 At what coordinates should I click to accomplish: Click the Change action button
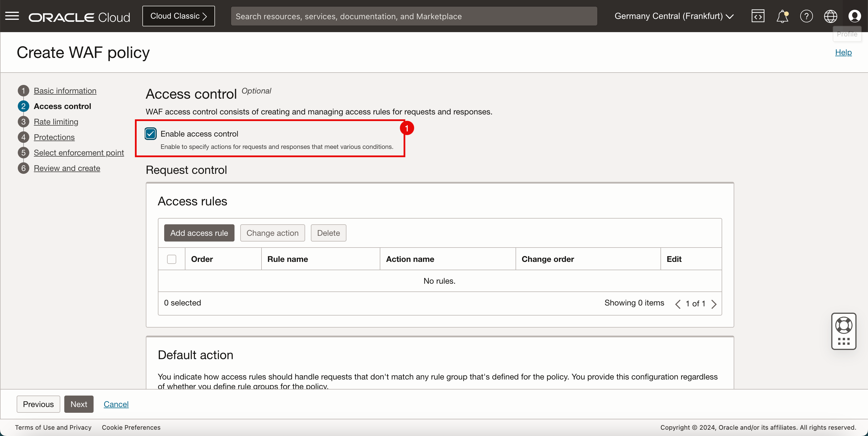pos(273,232)
